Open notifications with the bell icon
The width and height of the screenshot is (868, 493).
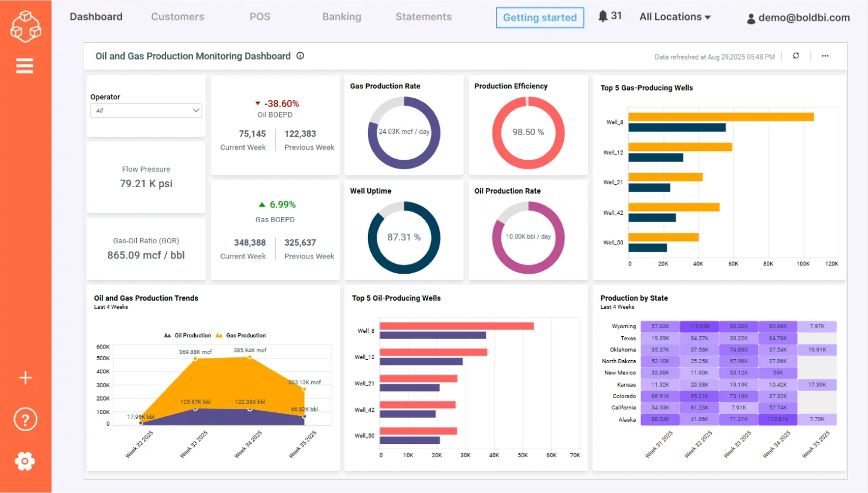click(602, 16)
